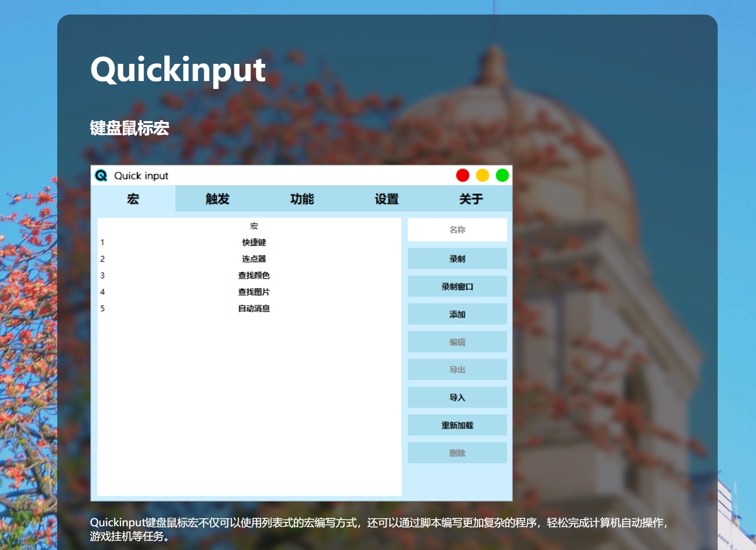
Task: Click the 导出 button
Action: pos(457,369)
